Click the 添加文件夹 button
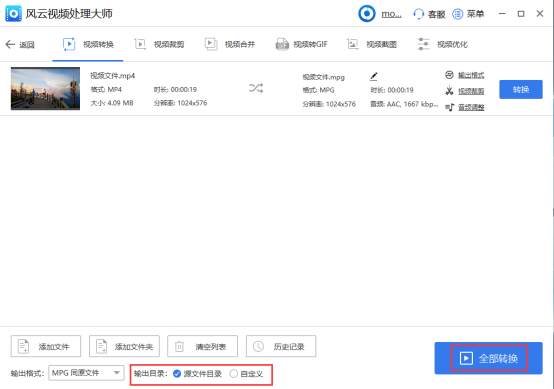This screenshot has height=389, width=554. (x=124, y=346)
